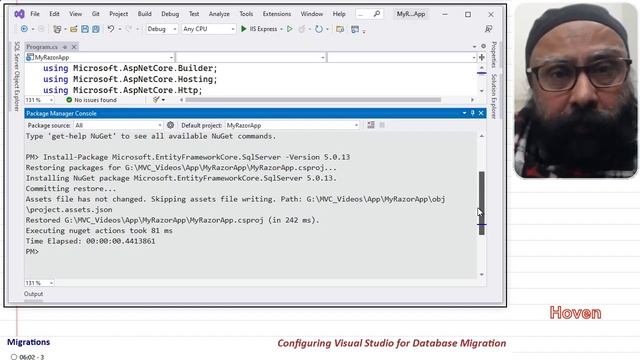Click the Undo arrow icon

[111, 29]
